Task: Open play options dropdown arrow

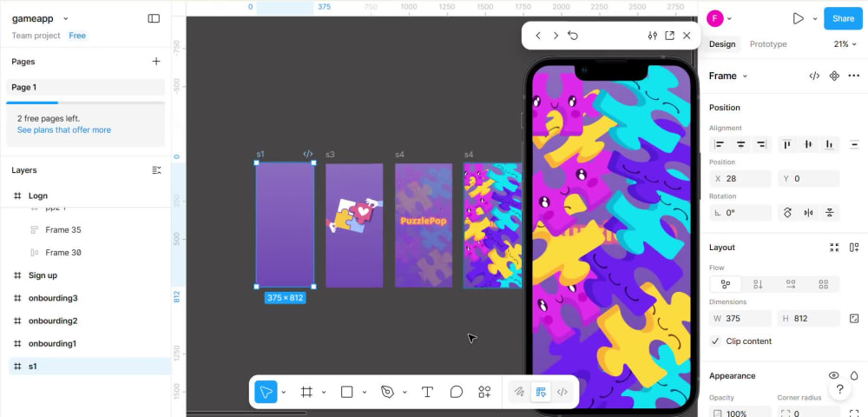Action: [815, 19]
